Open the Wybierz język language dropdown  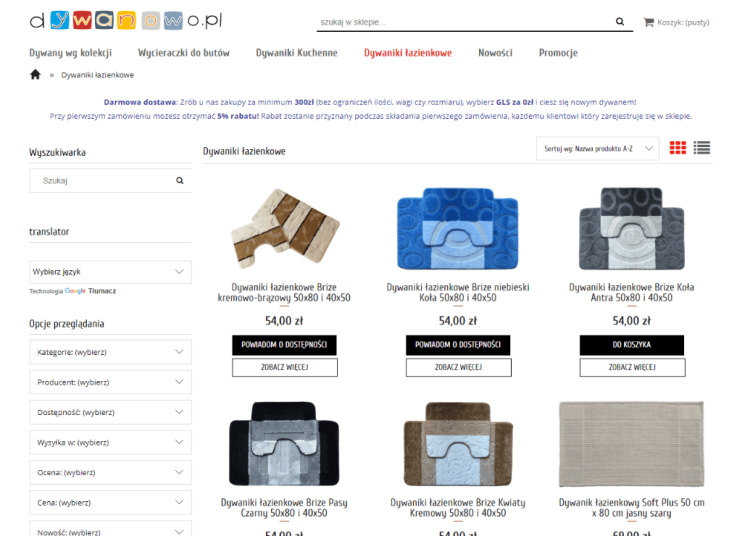[x=110, y=272]
